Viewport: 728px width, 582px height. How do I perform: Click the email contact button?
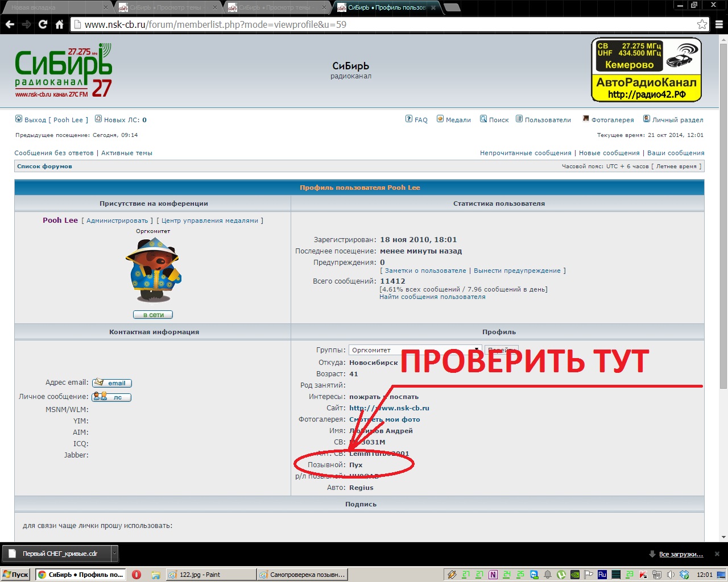coord(112,383)
